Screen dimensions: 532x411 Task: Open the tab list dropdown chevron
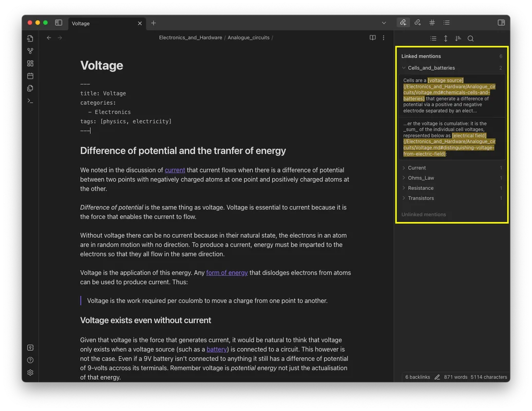click(x=384, y=23)
